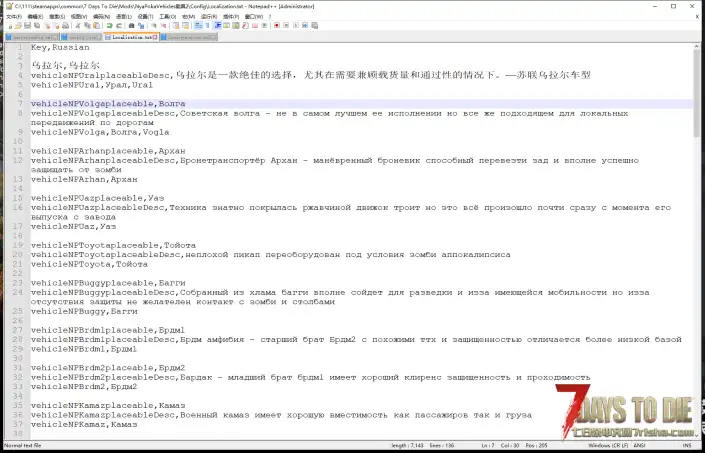Click the Save toolbar icon
The image size is (705, 453).
coord(27,26)
